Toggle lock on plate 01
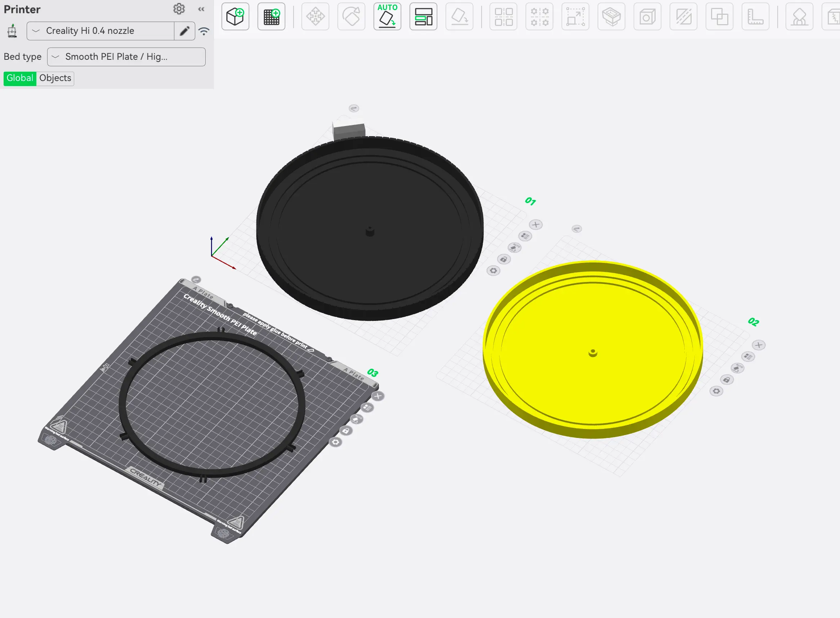The width and height of the screenshot is (840, 618). (x=504, y=259)
